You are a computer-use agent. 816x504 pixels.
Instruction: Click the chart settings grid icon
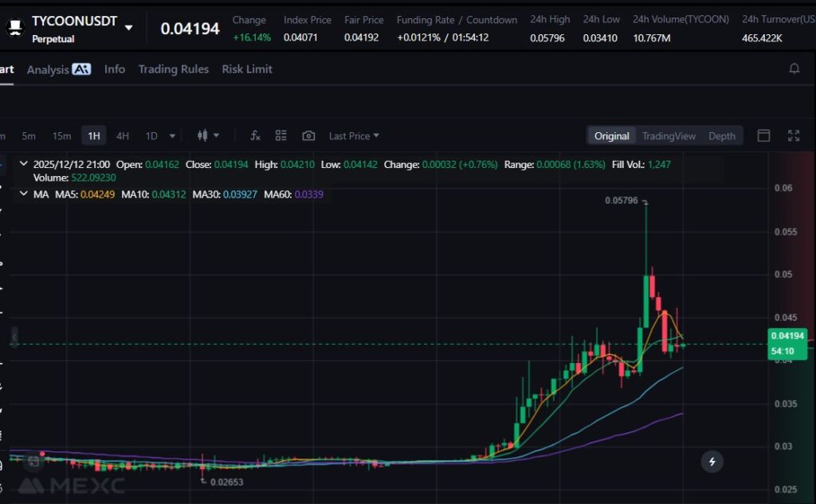(x=280, y=136)
